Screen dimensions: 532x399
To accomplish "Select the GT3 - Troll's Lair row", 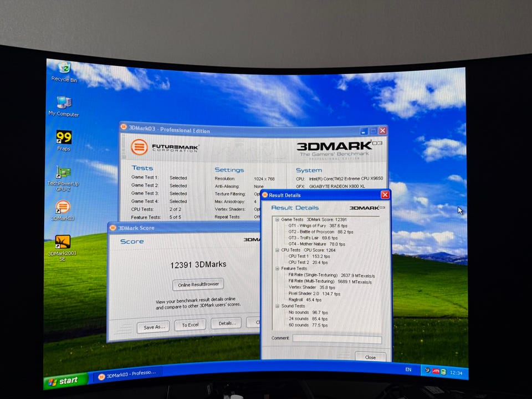I will coord(313,238).
